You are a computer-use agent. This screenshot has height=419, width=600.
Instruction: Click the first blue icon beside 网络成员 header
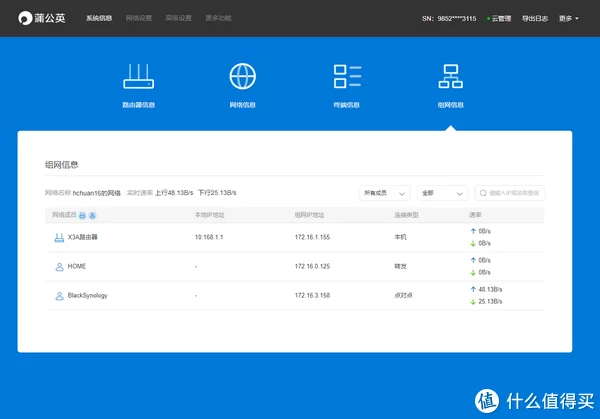coord(82,215)
